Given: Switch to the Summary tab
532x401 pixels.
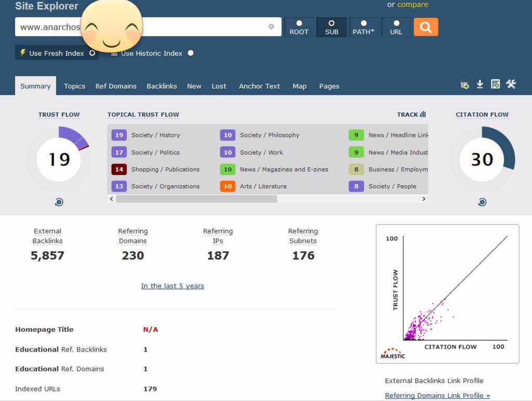Looking at the screenshot, I should (36, 86).
